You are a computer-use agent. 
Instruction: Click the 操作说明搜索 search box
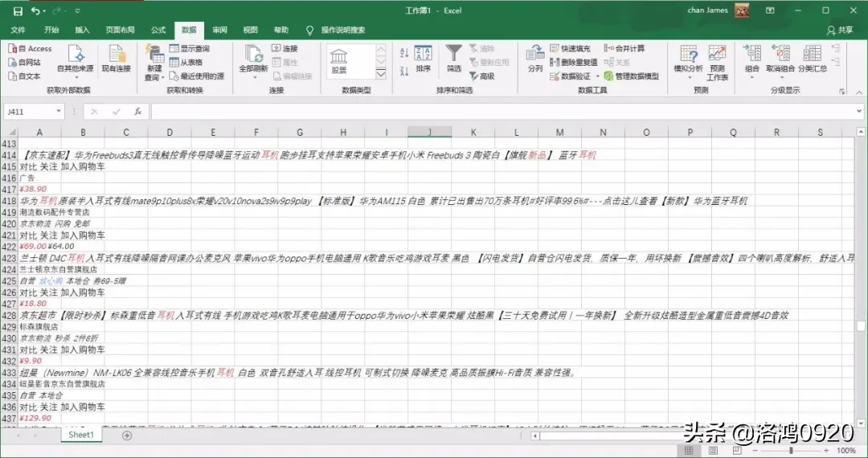tap(337, 30)
